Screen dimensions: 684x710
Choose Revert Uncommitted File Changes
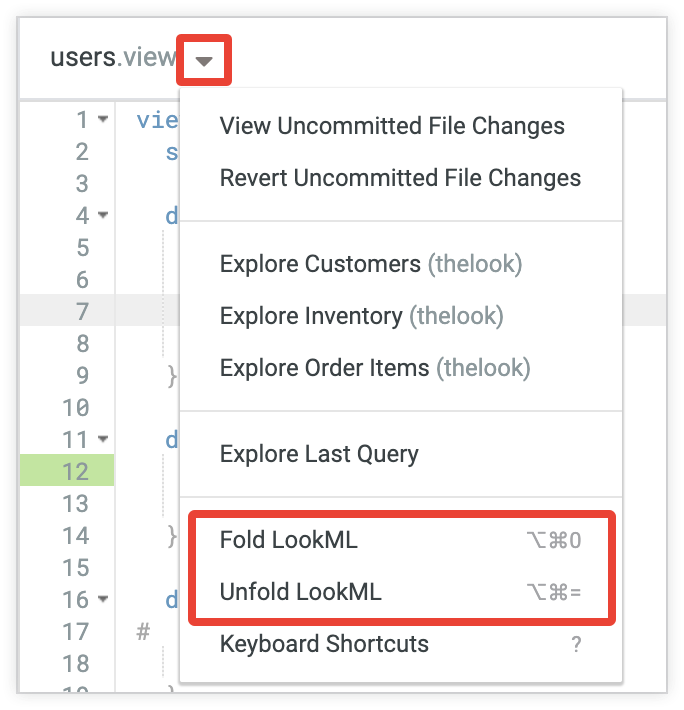[400, 179]
